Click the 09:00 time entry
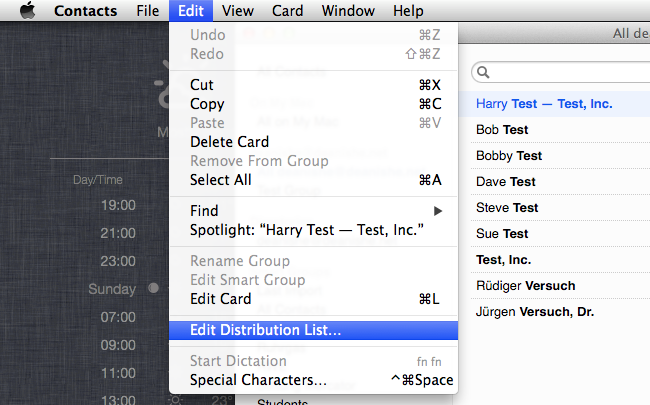Screen dimensions: 650x405 118,345
